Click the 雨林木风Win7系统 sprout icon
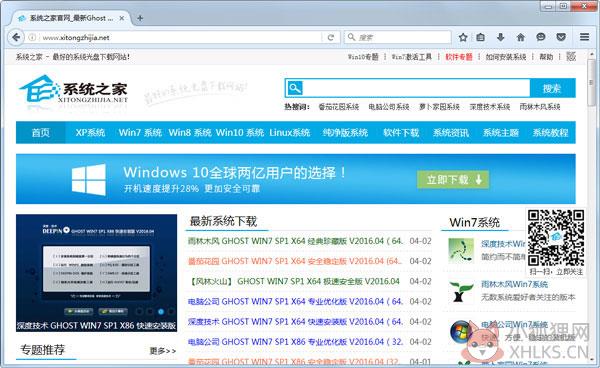 (x=460, y=291)
